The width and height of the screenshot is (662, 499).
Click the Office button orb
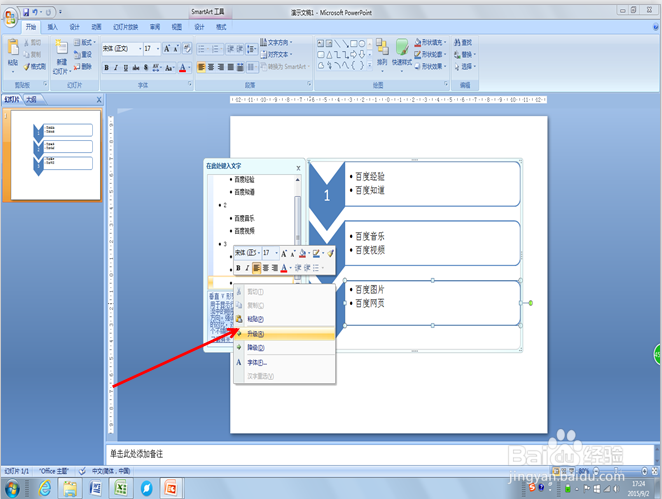(x=10, y=17)
